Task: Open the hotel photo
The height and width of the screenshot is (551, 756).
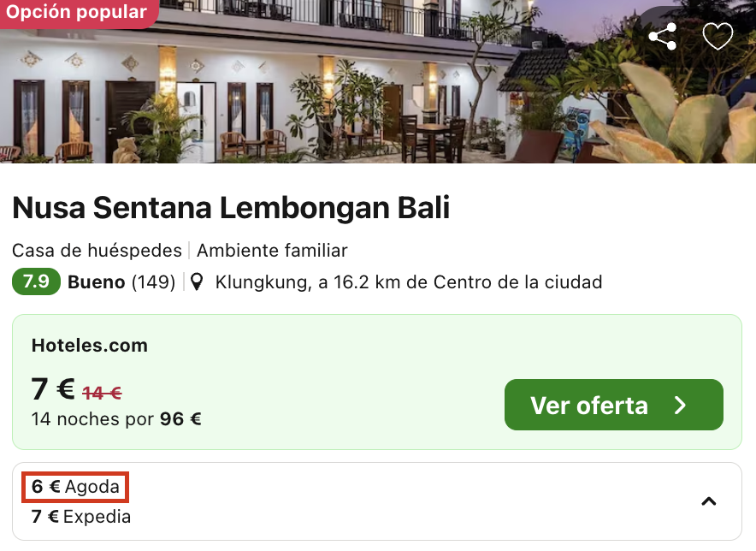Action: (x=378, y=81)
